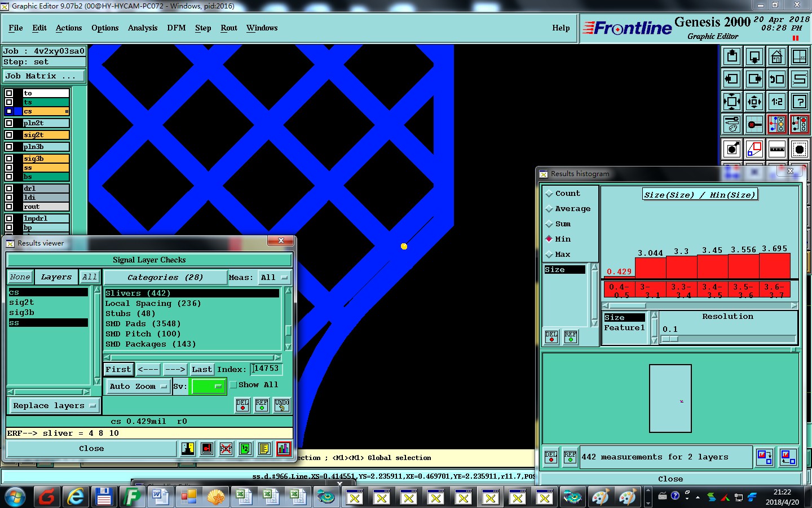812x508 pixels.
Task: Click the <--- previous result button
Action: pos(148,370)
